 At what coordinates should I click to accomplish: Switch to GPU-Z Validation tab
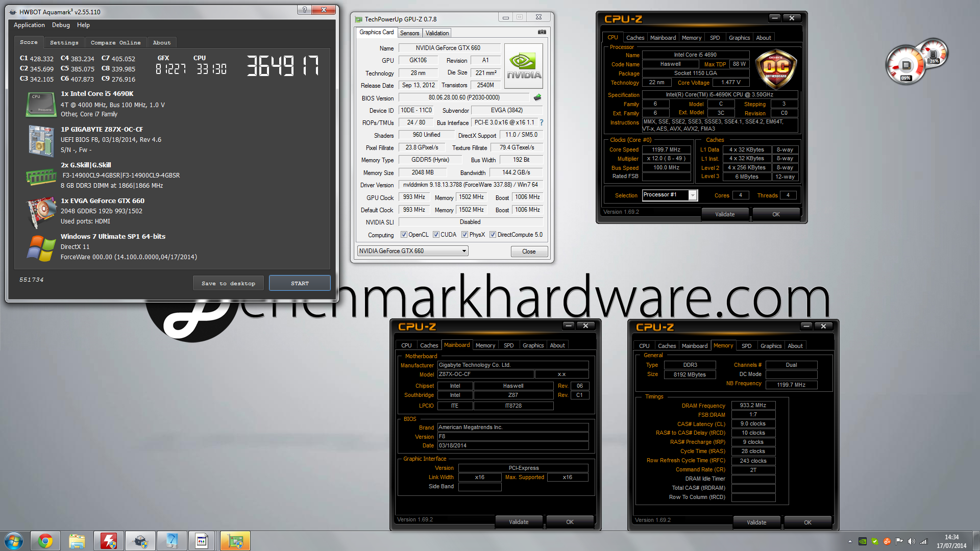(x=437, y=33)
